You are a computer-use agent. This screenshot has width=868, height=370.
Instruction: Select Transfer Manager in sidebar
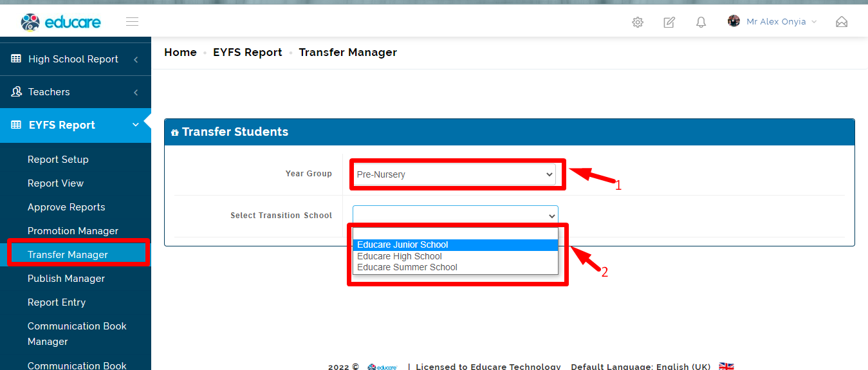68,255
